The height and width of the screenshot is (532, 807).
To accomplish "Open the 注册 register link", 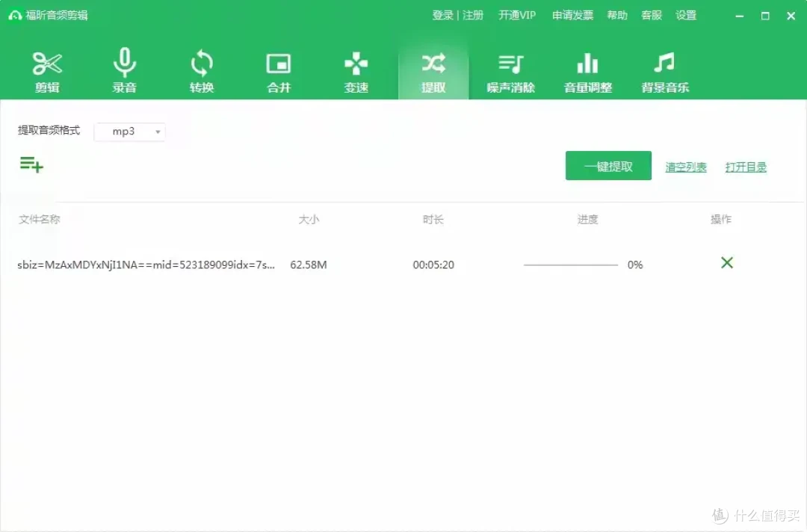I will (x=473, y=16).
